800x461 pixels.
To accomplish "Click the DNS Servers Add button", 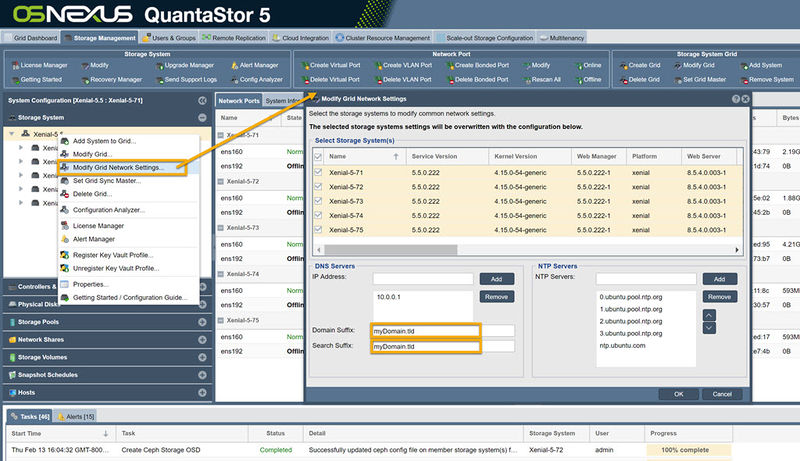I will (x=496, y=279).
